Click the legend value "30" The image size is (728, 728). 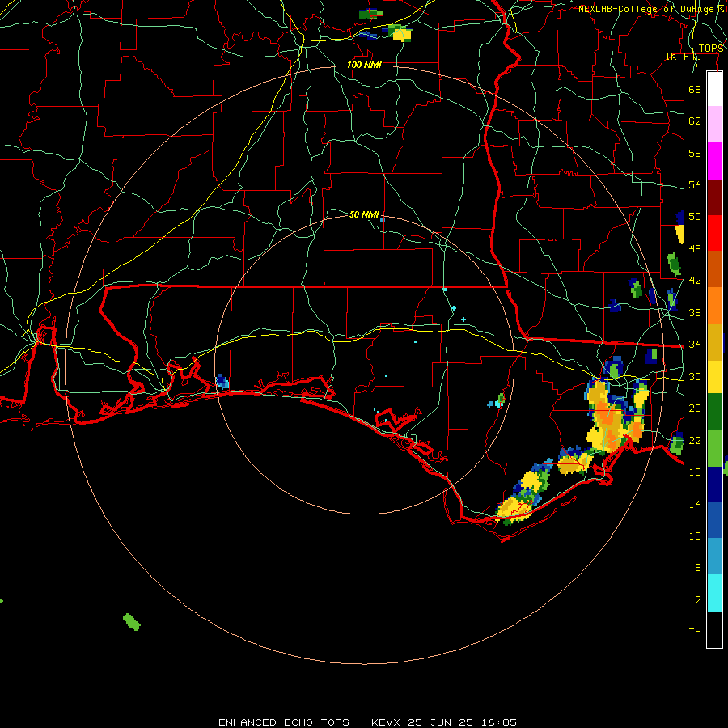(695, 376)
